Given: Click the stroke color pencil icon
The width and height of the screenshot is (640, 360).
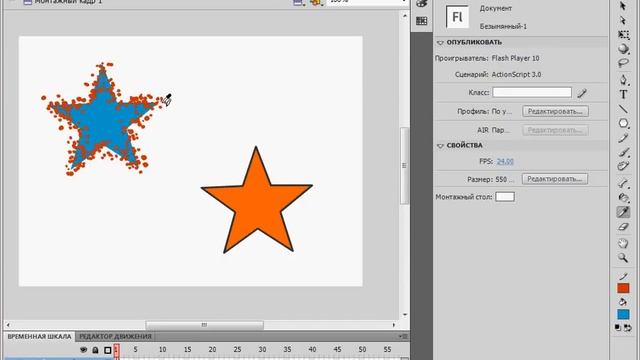Looking at the screenshot, I should pos(623,277).
